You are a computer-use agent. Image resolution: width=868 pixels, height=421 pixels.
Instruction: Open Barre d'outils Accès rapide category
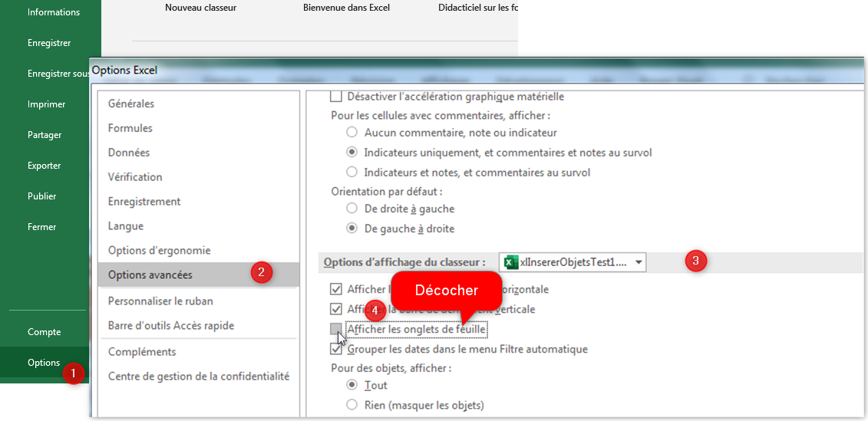point(171,325)
